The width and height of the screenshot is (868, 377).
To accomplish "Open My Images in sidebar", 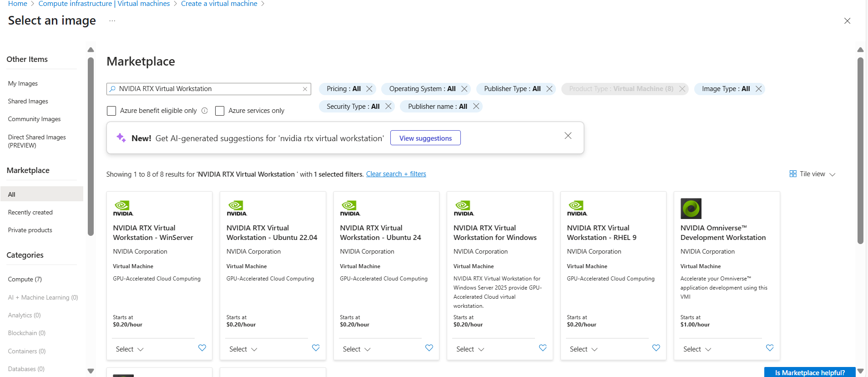I will click(x=23, y=83).
